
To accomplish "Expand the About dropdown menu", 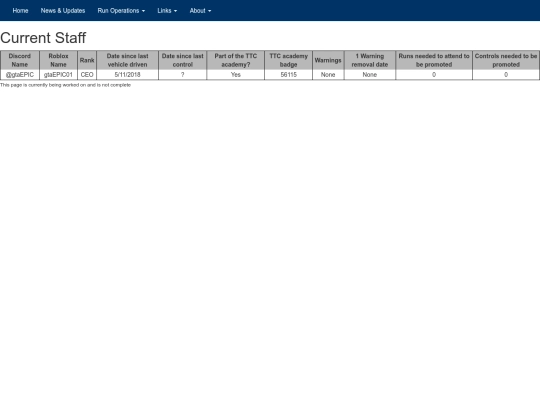I will (200, 11).
